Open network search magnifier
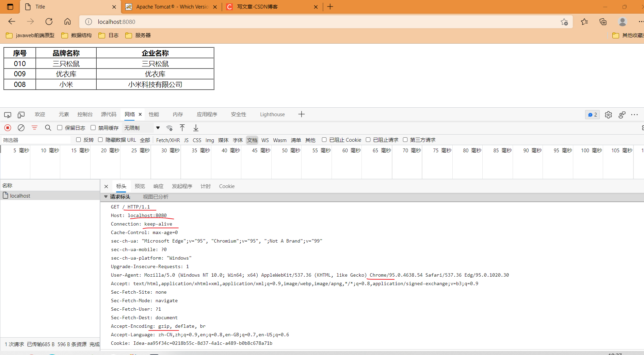644x355 pixels. (48, 128)
